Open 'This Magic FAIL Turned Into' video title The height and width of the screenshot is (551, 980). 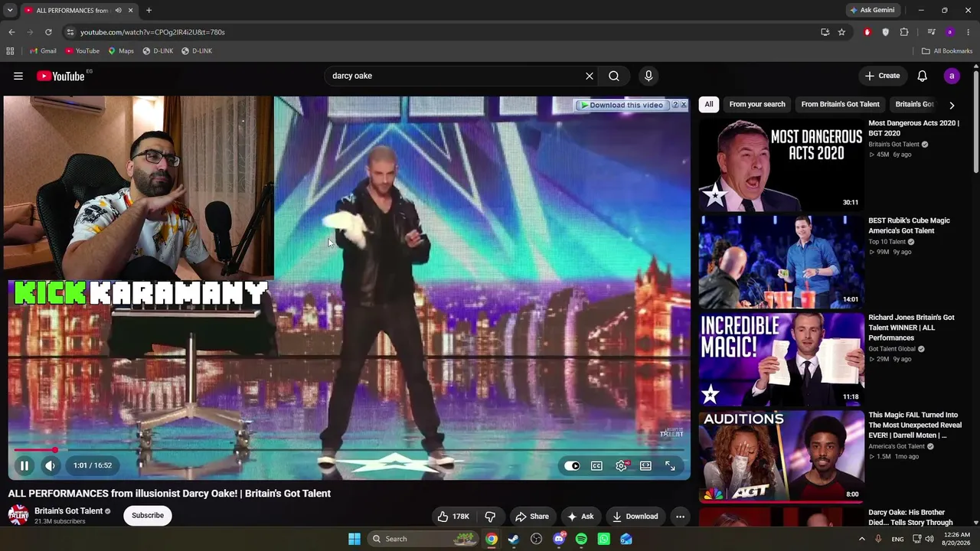[x=915, y=425]
